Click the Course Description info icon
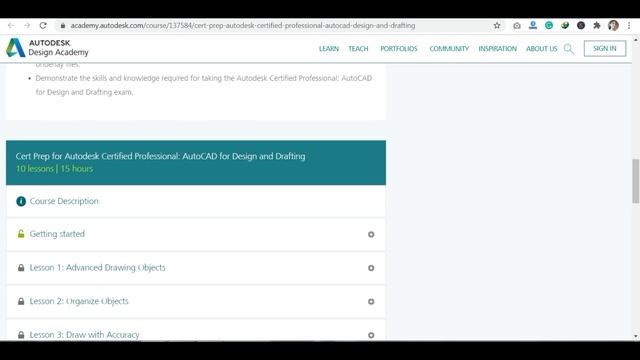 (21, 201)
